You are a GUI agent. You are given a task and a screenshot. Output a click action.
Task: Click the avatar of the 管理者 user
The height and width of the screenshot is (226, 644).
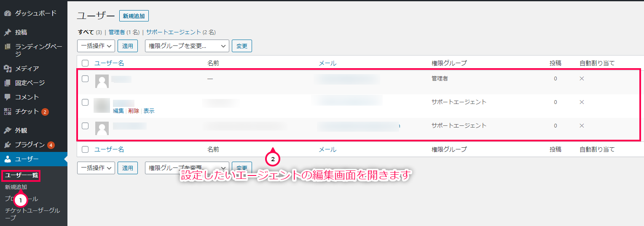[x=102, y=81]
